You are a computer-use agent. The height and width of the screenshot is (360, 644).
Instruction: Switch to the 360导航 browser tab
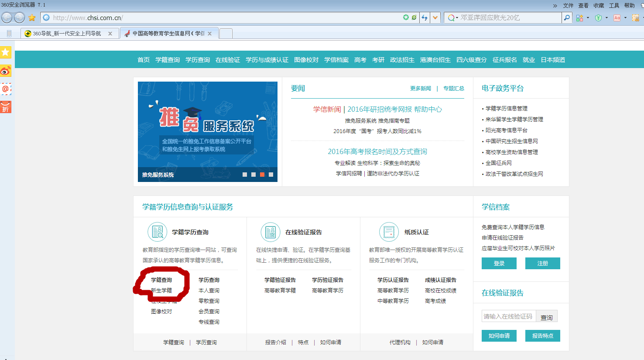(70, 34)
